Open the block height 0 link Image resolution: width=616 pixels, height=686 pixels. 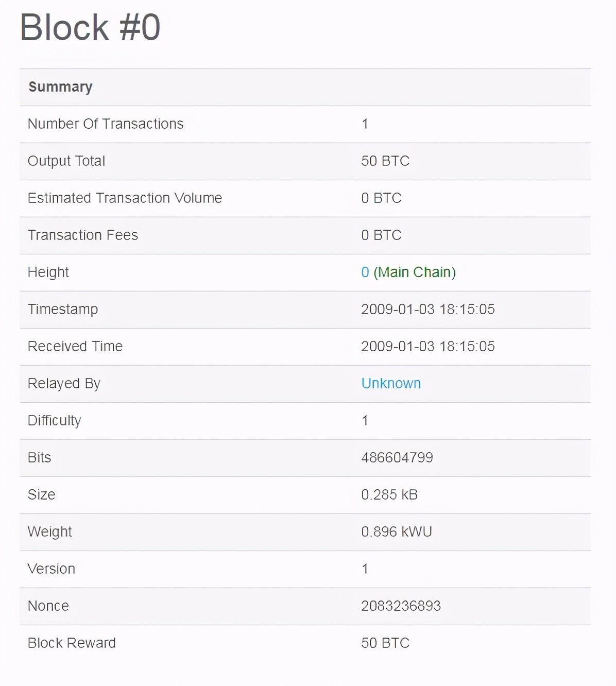click(x=365, y=272)
